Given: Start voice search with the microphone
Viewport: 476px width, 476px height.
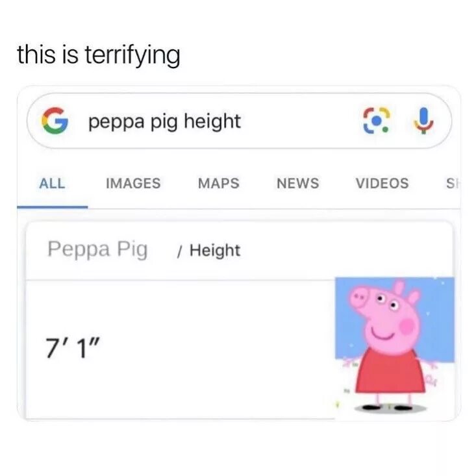Looking at the screenshot, I should (x=424, y=121).
